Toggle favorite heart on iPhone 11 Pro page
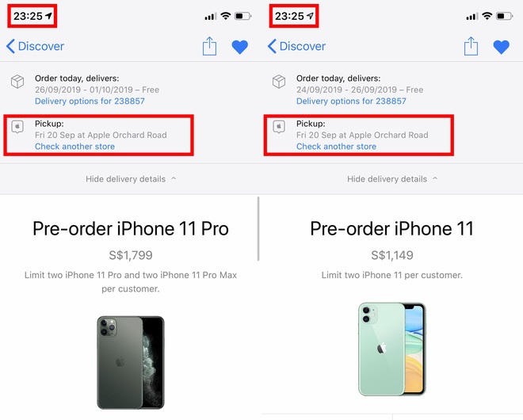The height and width of the screenshot is (420, 523). pos(240,47)
